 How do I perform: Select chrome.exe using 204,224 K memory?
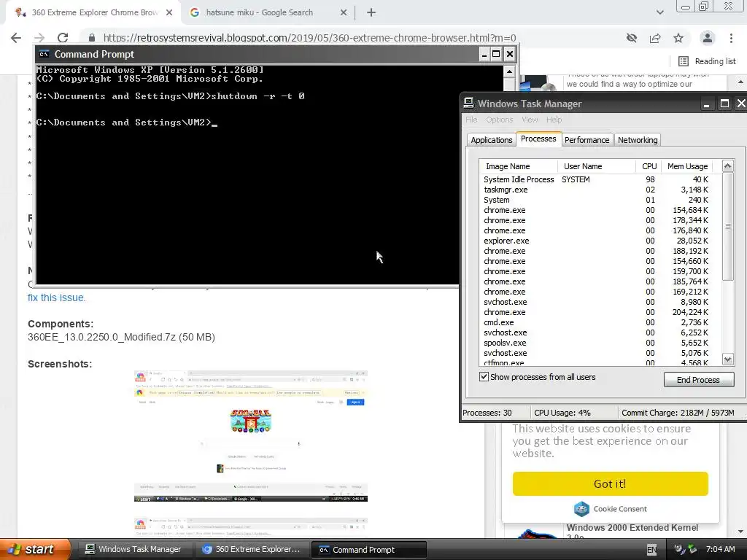(x=596, y=312)
